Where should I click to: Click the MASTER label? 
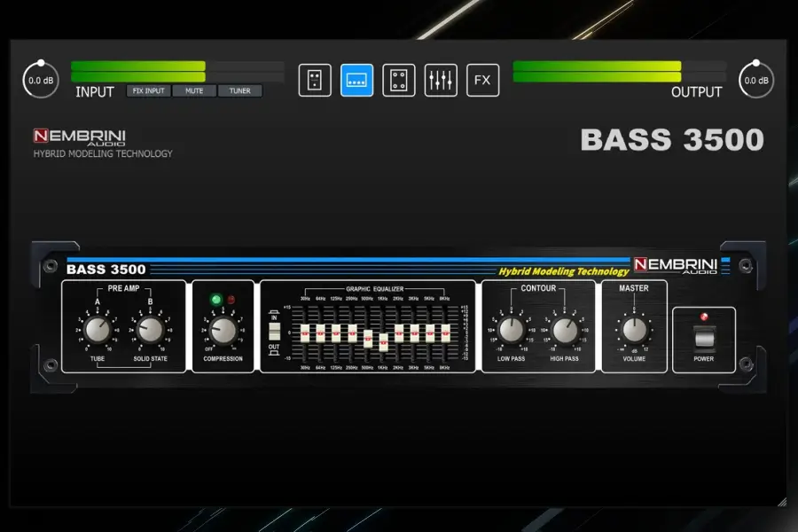[634, 288]
